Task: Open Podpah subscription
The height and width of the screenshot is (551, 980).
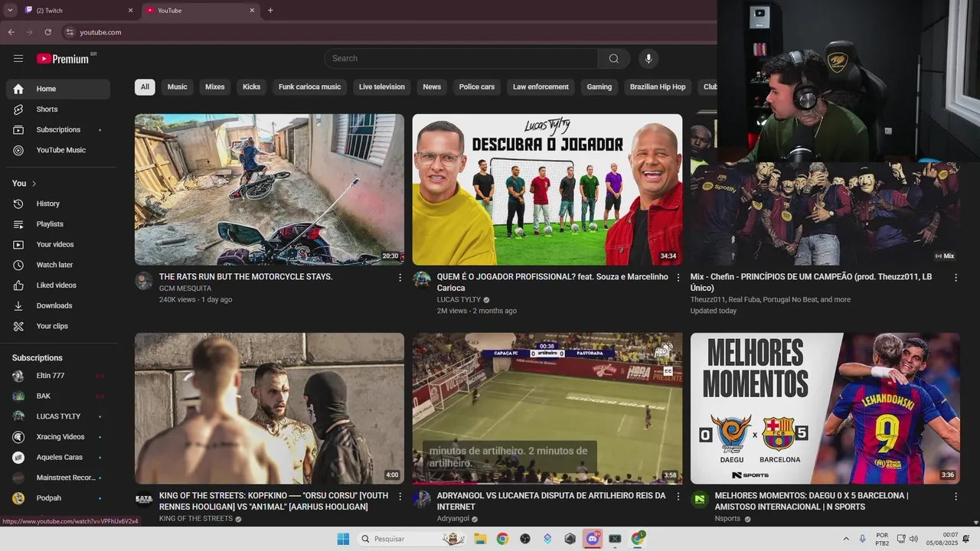Action: [58, 498]
